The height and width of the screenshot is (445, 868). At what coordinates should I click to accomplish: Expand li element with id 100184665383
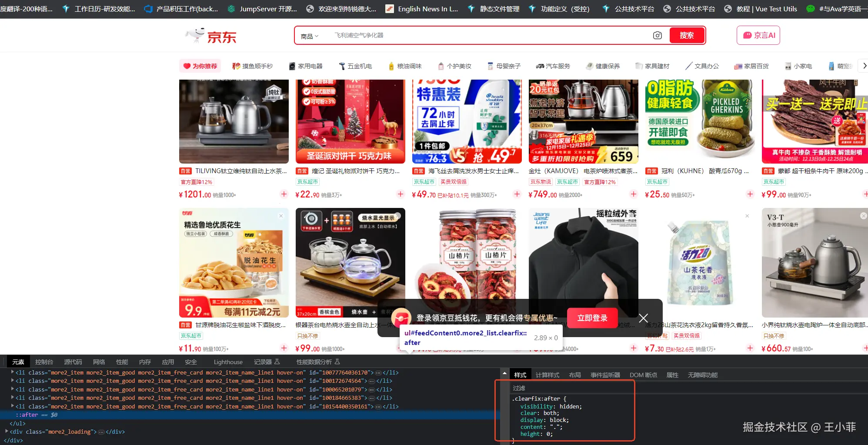pyautogui.click(x=13, y=398)
